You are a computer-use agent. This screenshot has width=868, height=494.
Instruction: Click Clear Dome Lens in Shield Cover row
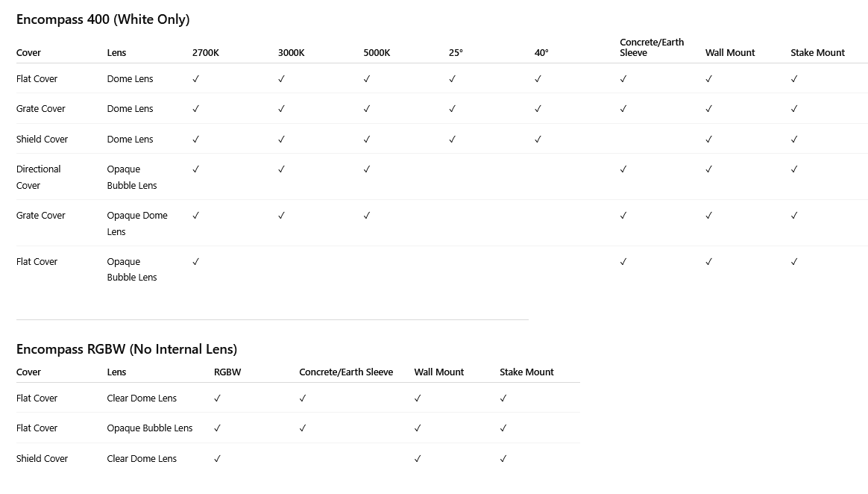pyautogui.click(x=142, y=459)
